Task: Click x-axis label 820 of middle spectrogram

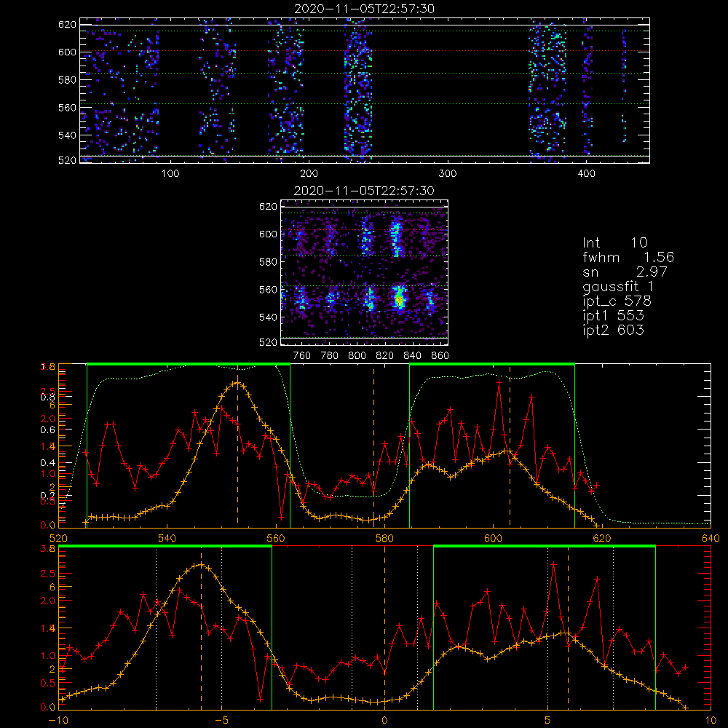Action: [x=385, y=356]
